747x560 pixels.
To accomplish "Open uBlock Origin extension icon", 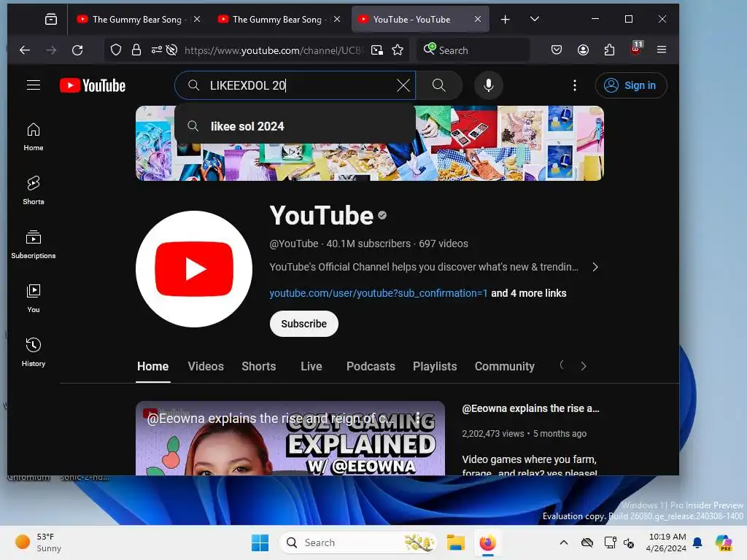I will (x=636, y=49).
